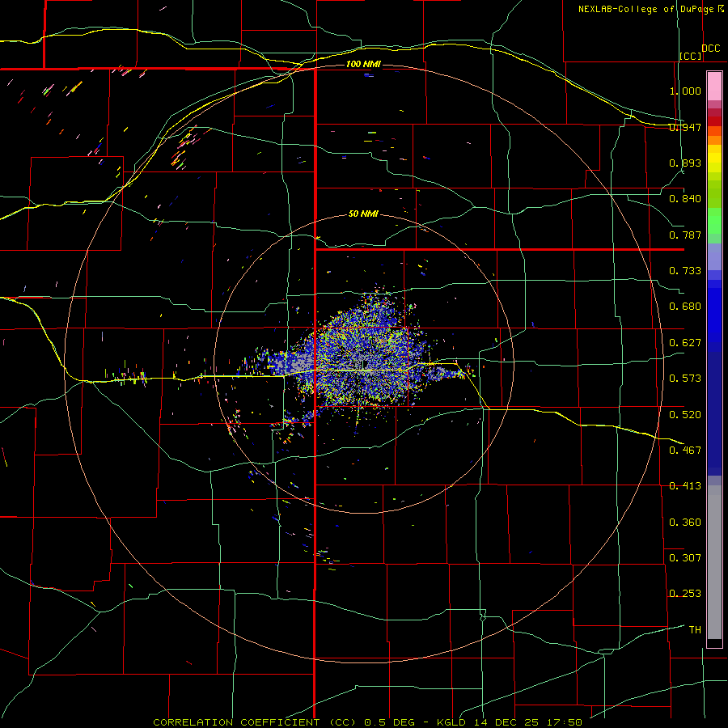The width and height of the screenshot is (728, 728).
Task: Click the 0.253 scale value
Action: point(685,594)
